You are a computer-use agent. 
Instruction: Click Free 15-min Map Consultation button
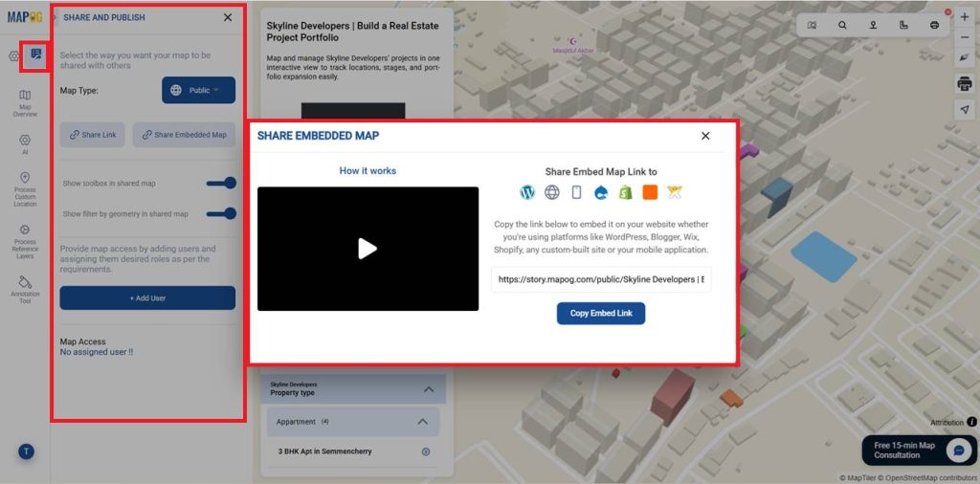pos(919,451)
